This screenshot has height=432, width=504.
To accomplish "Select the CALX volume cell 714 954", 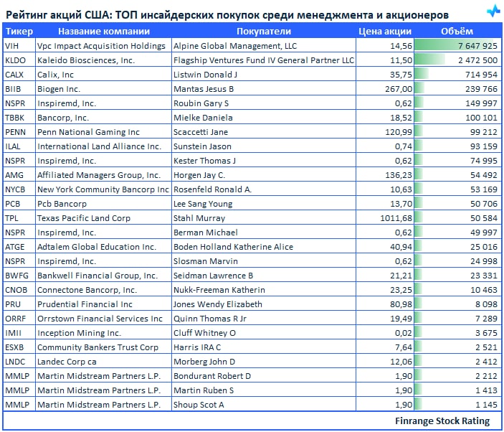I will tap(457, 75).
